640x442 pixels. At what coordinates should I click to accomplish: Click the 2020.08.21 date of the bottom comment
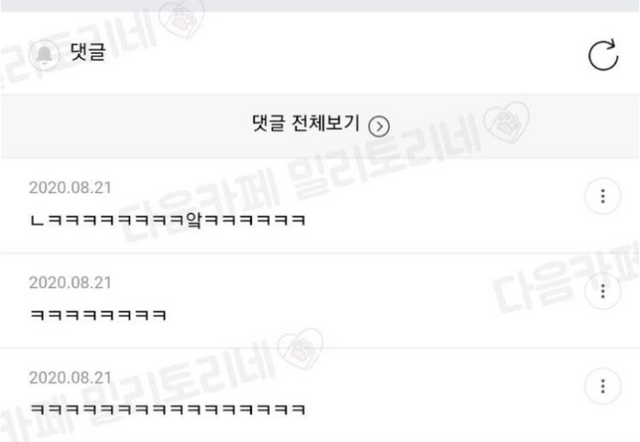pyautogui.click(x=70, y=378)
